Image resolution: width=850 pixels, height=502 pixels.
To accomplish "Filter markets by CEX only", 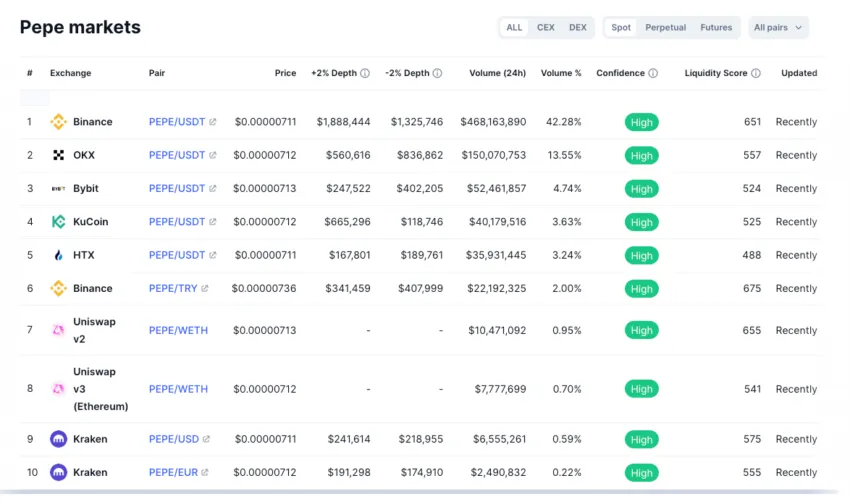I will 546,28.
